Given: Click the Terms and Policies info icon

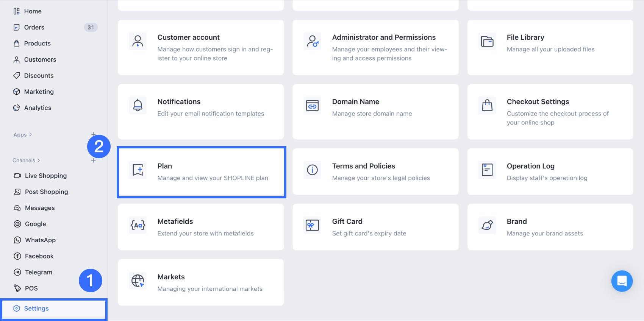Looking at the screenshot, I should coord(313,170).
